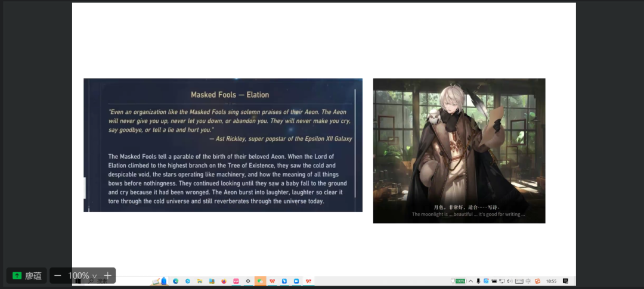Zoom in with the plus button
This screenshot has width=644, height=289.
pyautogui.click(x=107, y=275)
